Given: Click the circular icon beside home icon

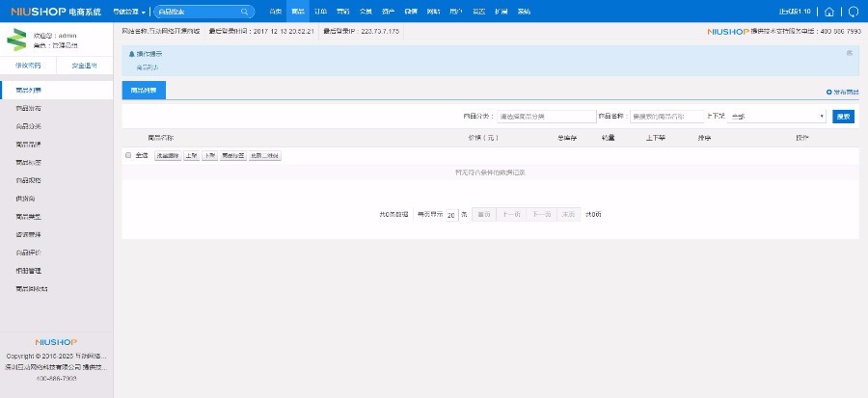Looking at the screenshot, I should [854, 12].
